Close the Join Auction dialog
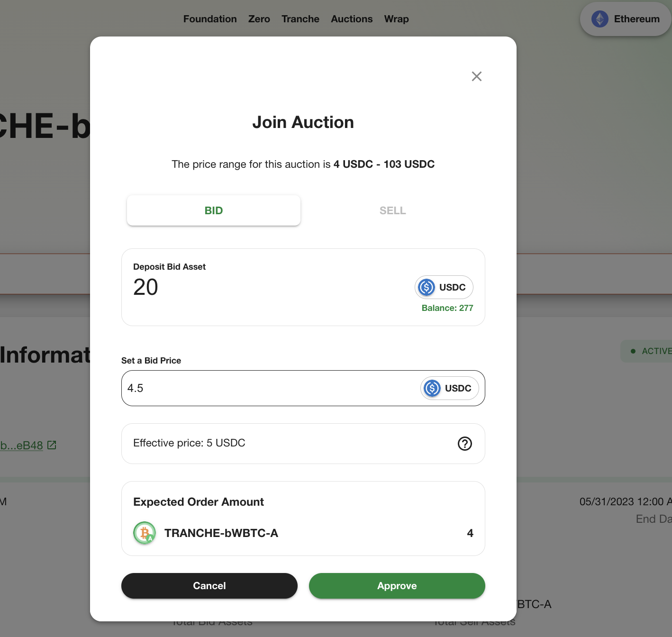The image size is (672, 637). coord(477,76)
